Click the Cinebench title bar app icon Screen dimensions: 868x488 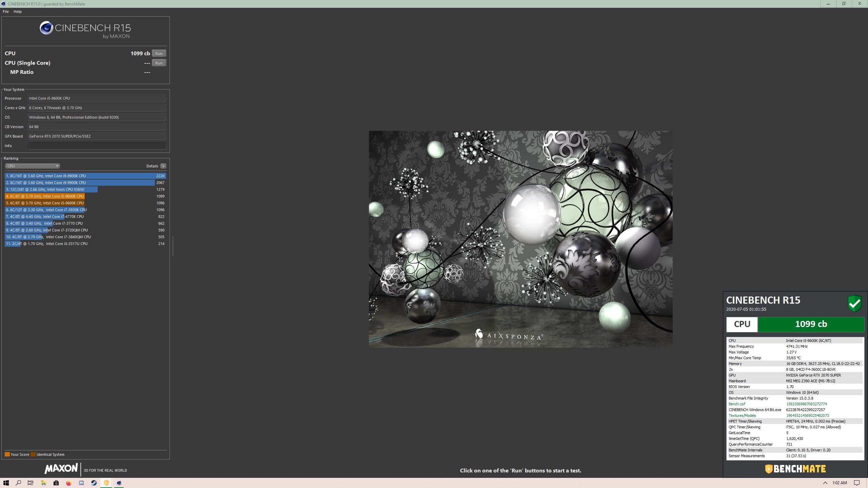click(x=3, y=4)
